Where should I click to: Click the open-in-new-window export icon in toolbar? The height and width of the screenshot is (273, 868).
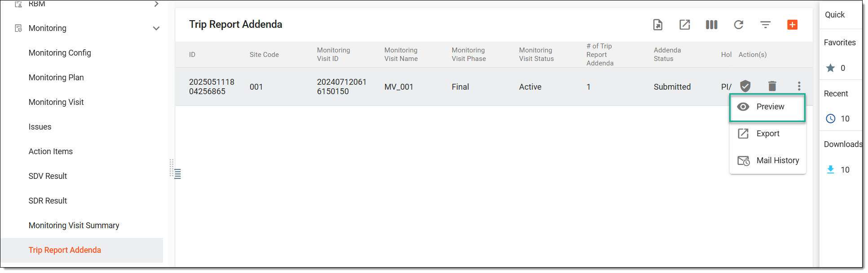[684, 25]
